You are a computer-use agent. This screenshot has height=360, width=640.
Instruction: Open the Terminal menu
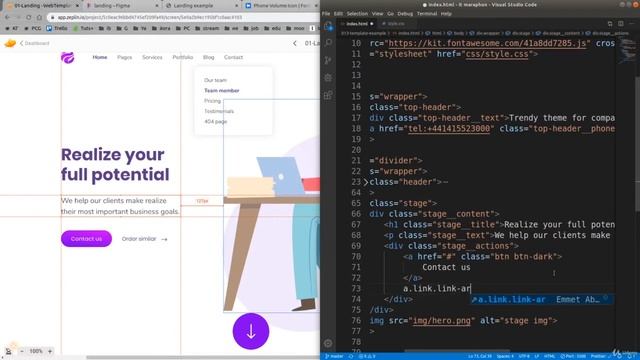tap(427, 13)
